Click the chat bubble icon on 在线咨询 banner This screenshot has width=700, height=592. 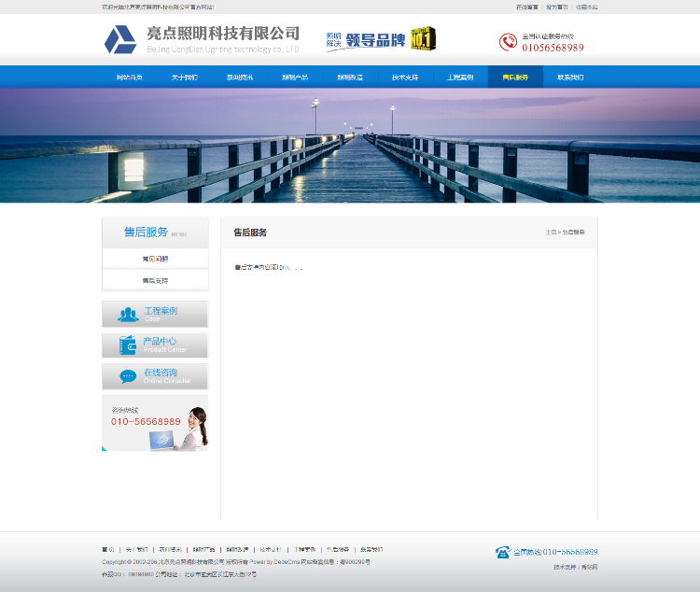pyautogui.click(x=128, y=376)
